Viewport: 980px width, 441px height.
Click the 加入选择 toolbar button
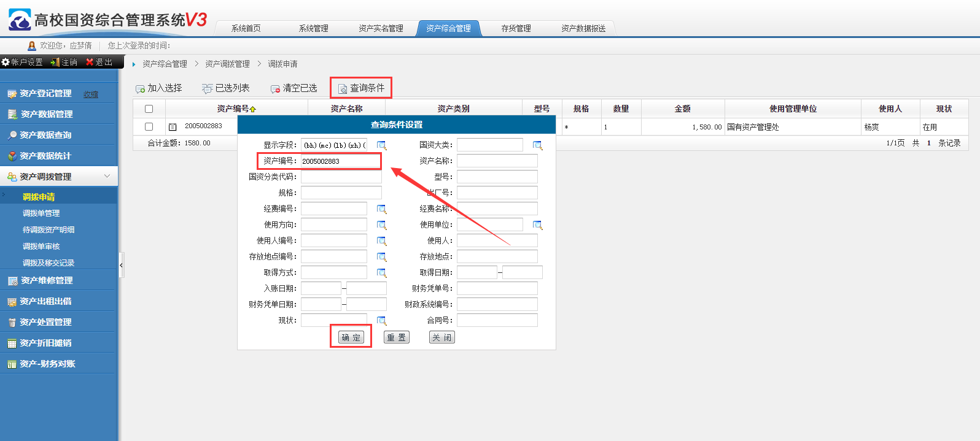point(159,88)
